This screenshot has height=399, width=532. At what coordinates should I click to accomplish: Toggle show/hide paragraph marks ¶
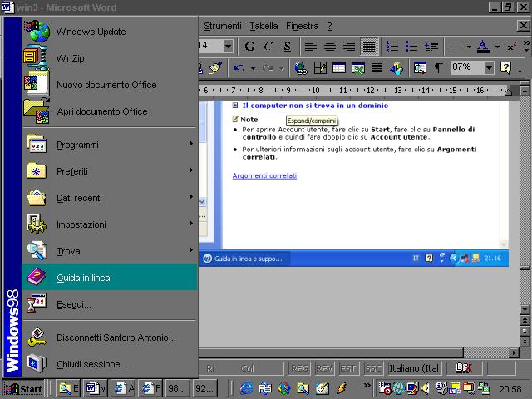pos(438,68)
